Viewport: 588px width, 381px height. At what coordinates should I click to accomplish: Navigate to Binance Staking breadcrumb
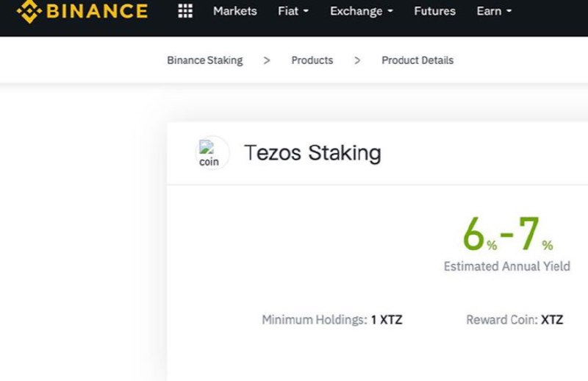tap(204, 60)
